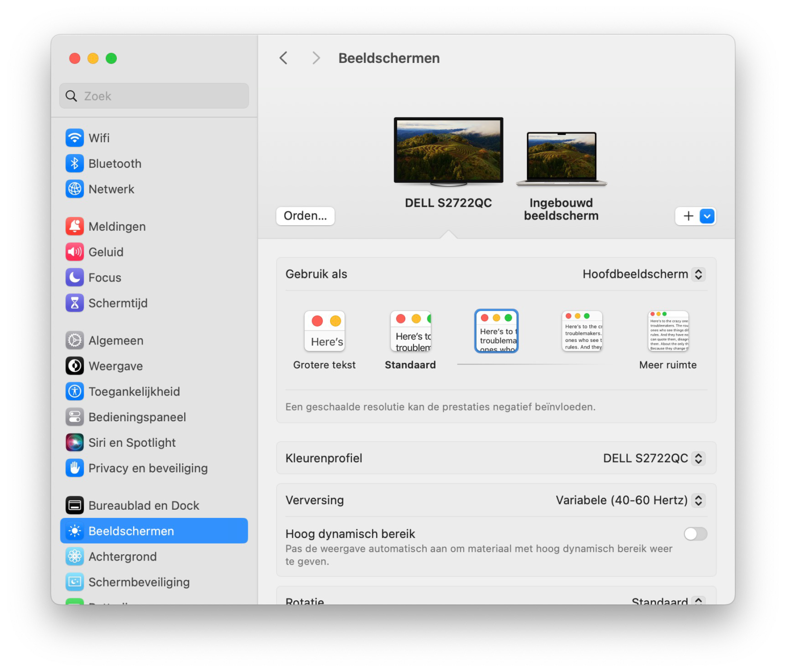Viewport: 786px width, 672px height.
Task: Select the Grotere tekst scaling option
Action: click(324, 331)
